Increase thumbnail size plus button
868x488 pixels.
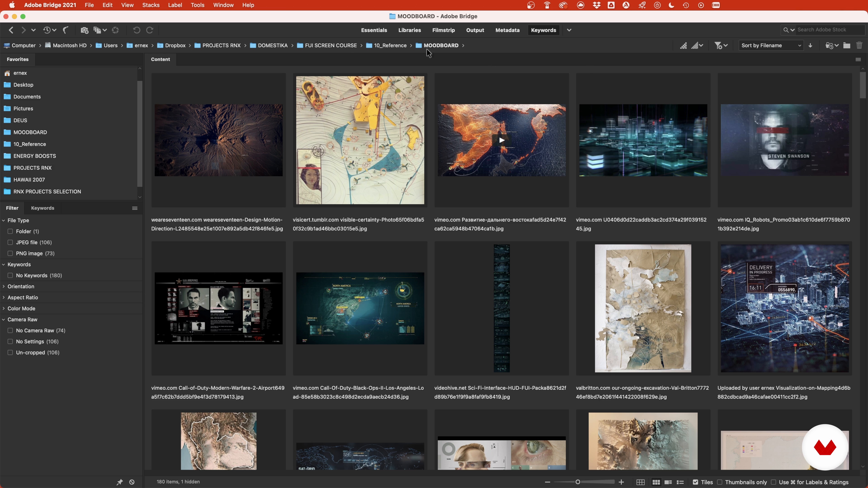click(621, 482)
